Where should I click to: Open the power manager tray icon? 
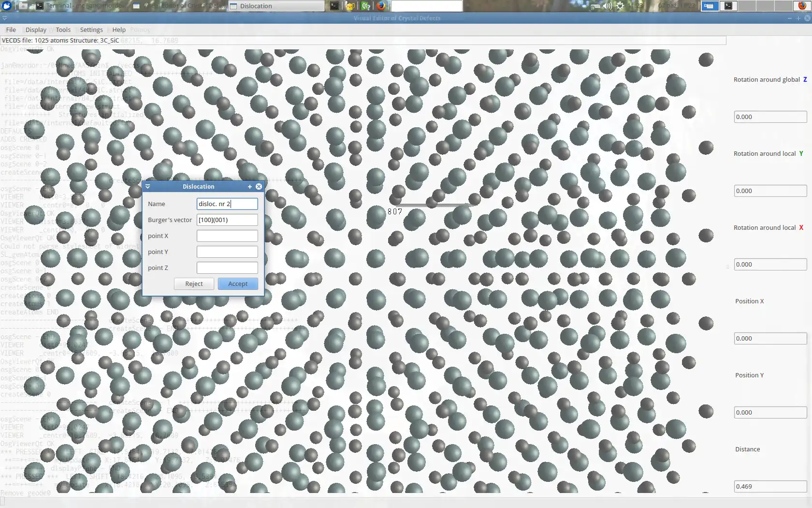tap(620, 6)
